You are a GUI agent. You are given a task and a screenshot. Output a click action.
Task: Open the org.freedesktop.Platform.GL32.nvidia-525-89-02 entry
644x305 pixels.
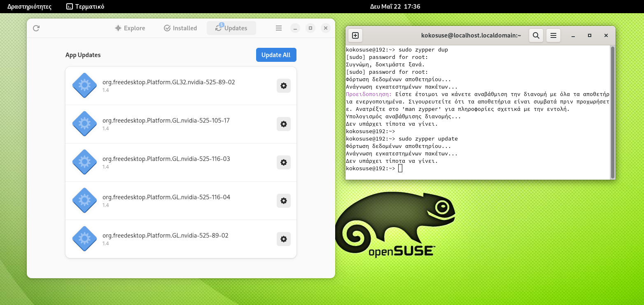point(181,86)
